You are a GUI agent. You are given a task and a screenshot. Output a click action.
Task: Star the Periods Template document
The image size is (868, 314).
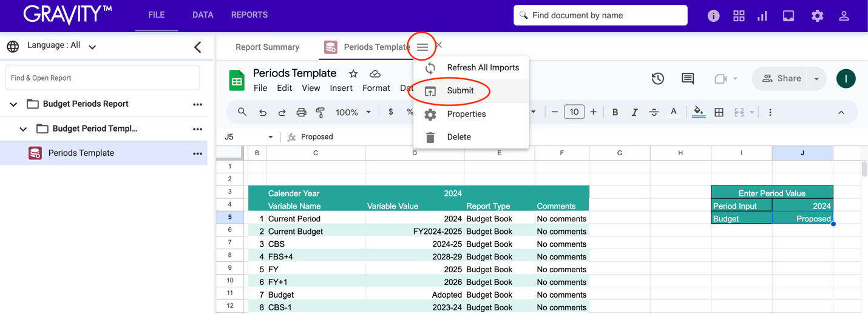coord(353,73)
